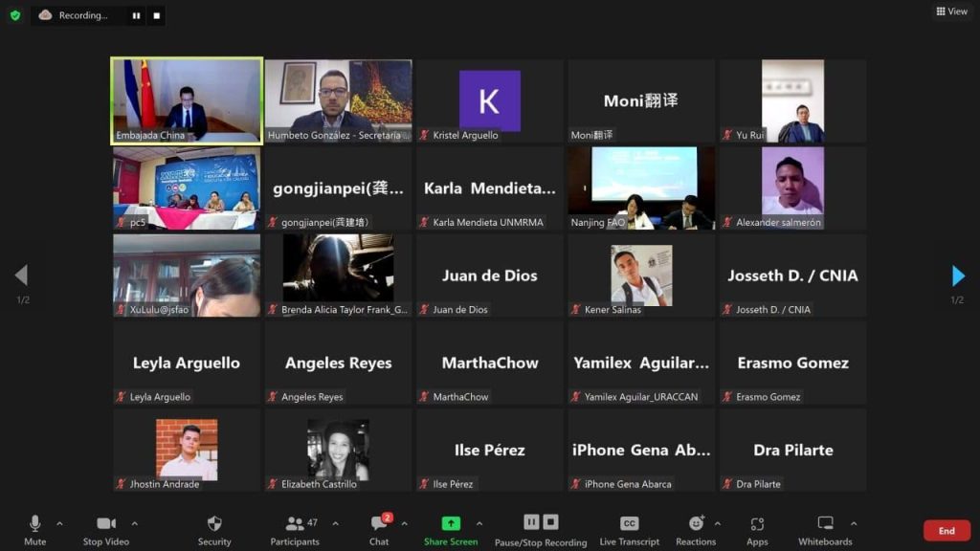Turn off camera with Stop Video
This screenshot has height=551, width=980.
[105, 530]
